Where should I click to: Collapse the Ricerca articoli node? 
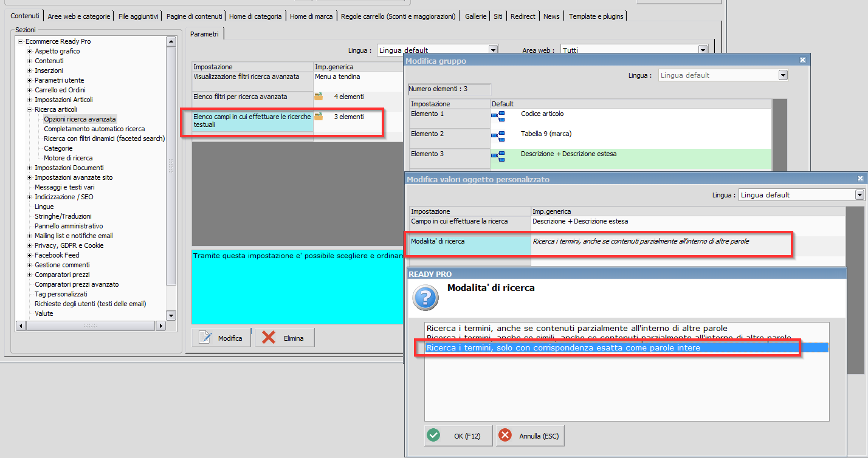[x=29, y=109]
